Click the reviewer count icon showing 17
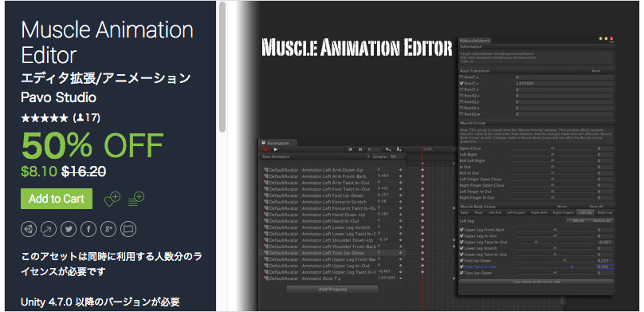This screenshot has width=644, height=312. (80, 118)
